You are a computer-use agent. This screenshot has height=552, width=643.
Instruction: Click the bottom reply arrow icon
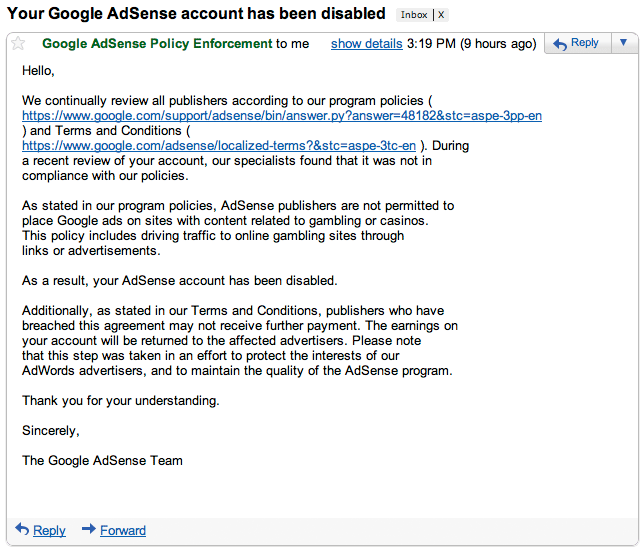(22, 529)
